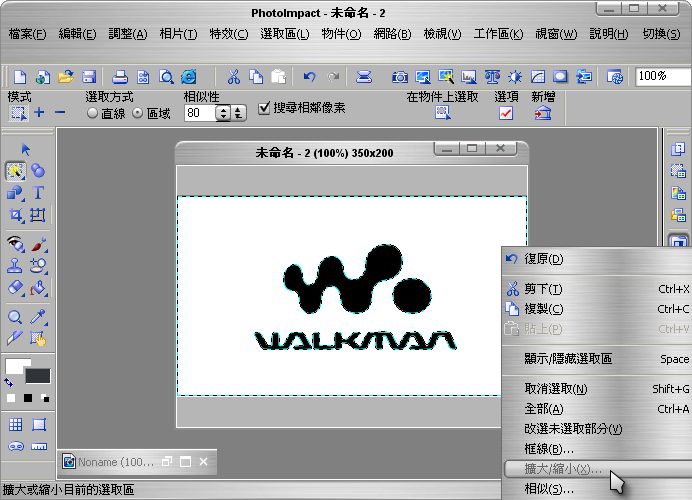
Task: Select the Zoom magnifier tool
Action: pos(15,317)
